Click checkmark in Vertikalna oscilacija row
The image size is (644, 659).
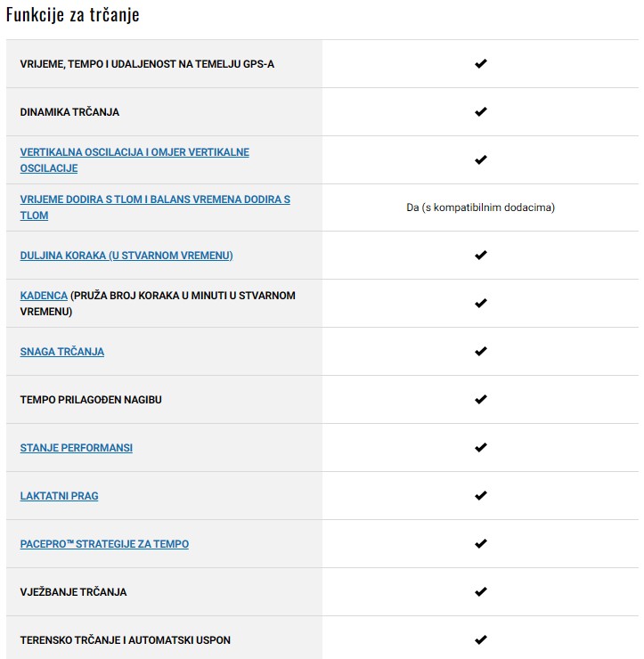(481, 160)
